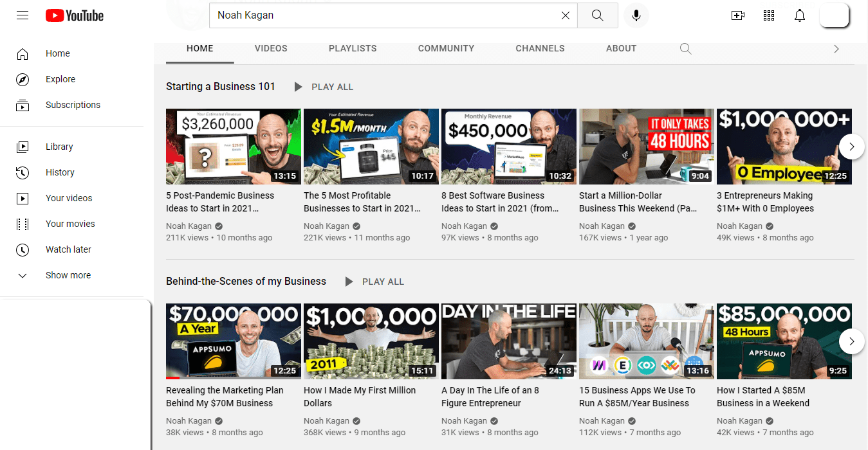Click Noah Kagan under the 211K views video
Viewport: 868px width, 450px height.
189,226
